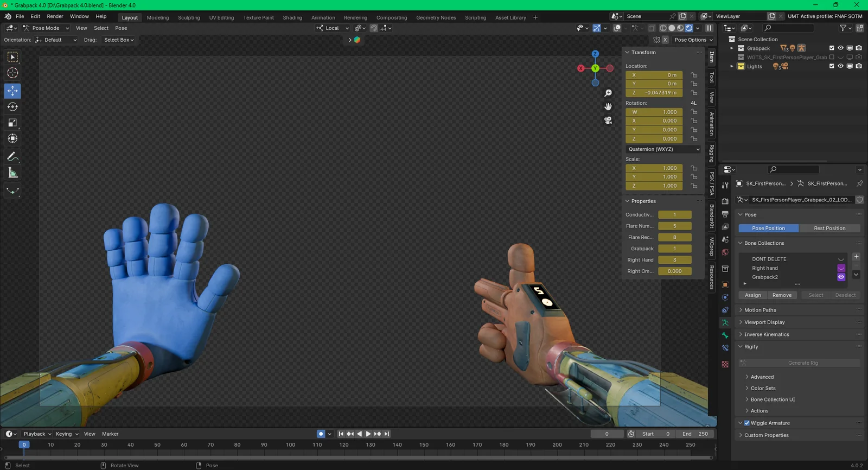Switch to material preview shading
The height and width of the screenshot is (470, 868).
(680, 28)
